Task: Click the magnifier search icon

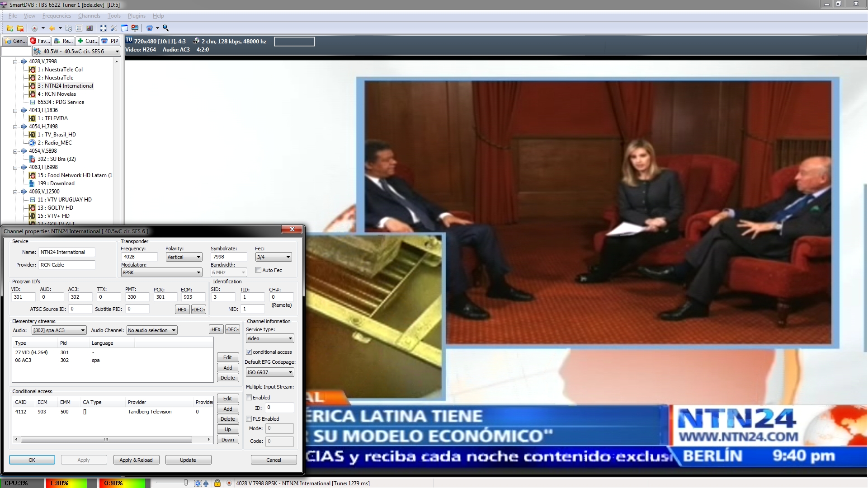Action: click(165, 28)
